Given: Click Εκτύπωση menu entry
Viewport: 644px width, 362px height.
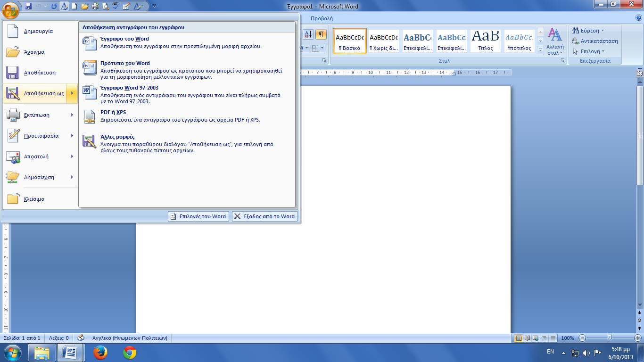Looking at the screenshot, I should [x=34, y=115].
